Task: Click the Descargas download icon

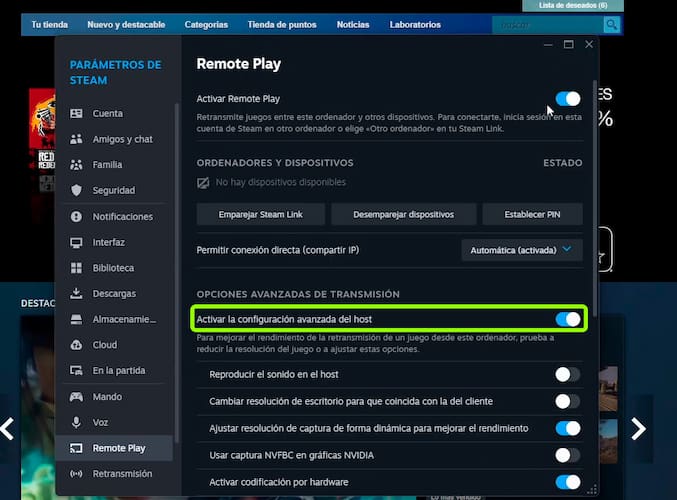Action: (76, 293)
